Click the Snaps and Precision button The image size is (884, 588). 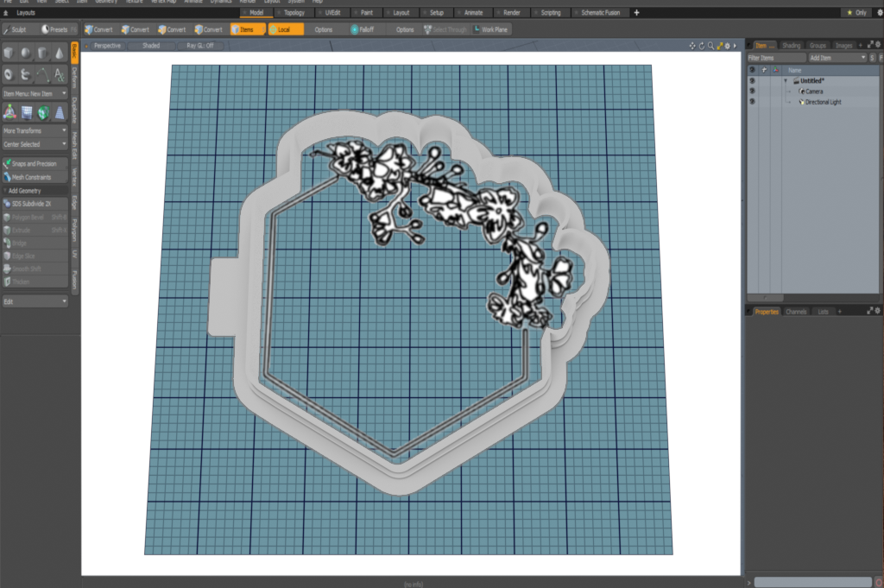(x=35, y=163)
